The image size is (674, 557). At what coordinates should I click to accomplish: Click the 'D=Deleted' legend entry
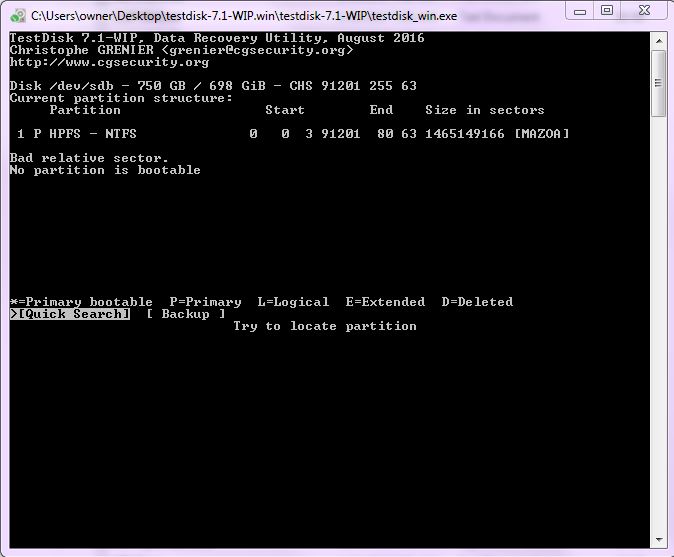click(x=477, y=302)
